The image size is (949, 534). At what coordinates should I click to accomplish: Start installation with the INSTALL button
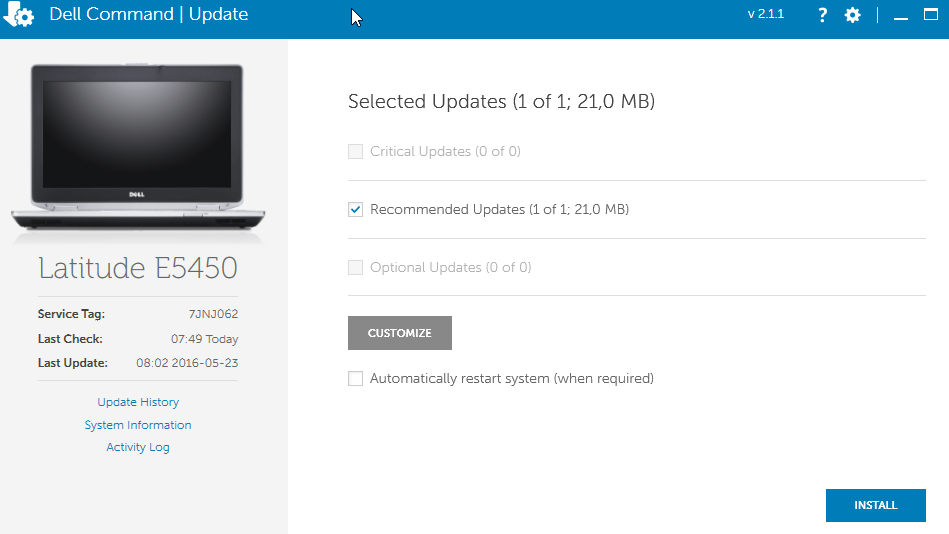(x=875, y=505)
